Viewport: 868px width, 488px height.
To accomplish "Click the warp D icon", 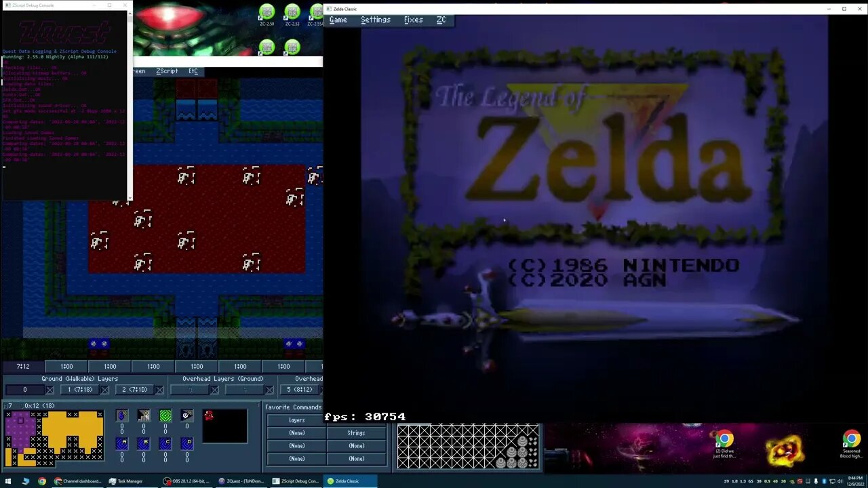I will (x=187, y=443).
